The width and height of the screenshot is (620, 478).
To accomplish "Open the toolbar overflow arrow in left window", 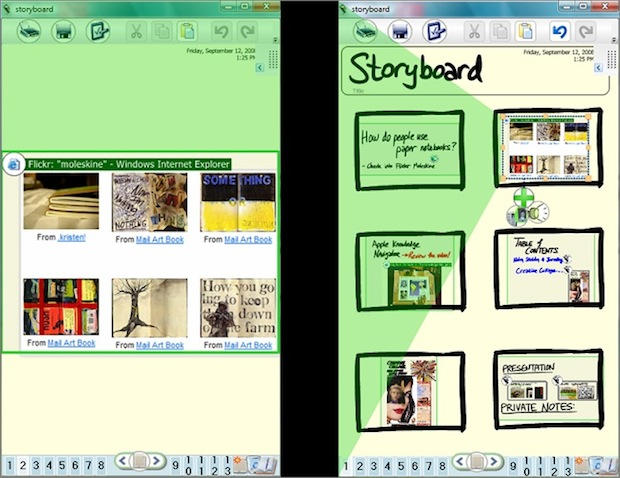I will pos(275,40).
